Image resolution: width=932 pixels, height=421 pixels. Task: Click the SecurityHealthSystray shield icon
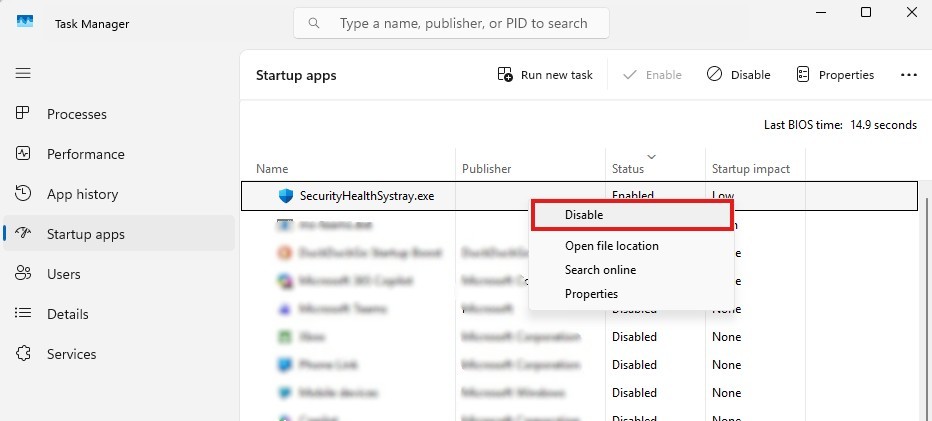click(286, 196)
